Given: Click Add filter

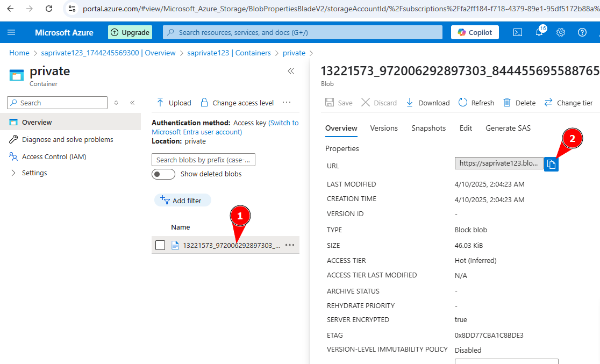Looking at the screenshot, I should (182, 200).
